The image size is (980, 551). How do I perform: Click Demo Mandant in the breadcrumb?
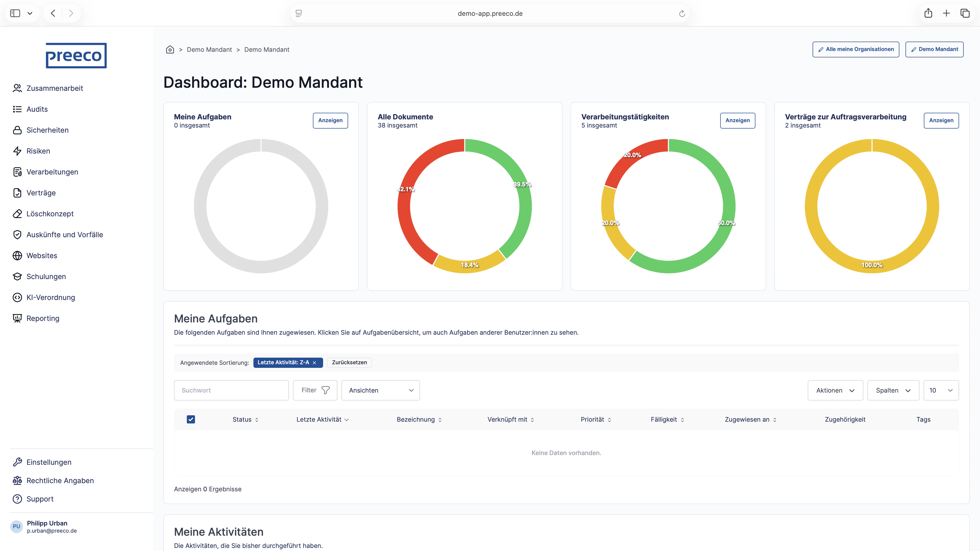pos(209,49)
